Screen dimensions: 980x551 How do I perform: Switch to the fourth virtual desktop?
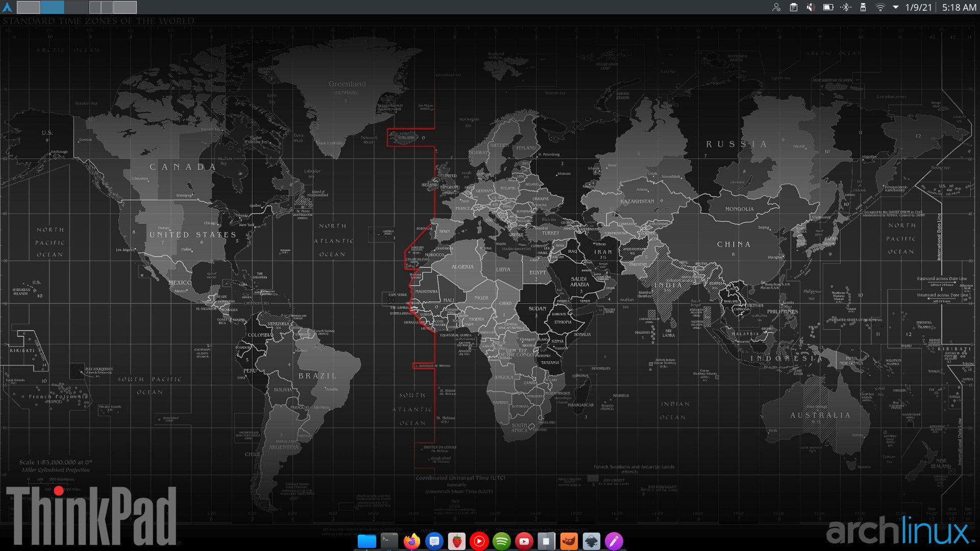pyautogui.click(x=101, y=7)
